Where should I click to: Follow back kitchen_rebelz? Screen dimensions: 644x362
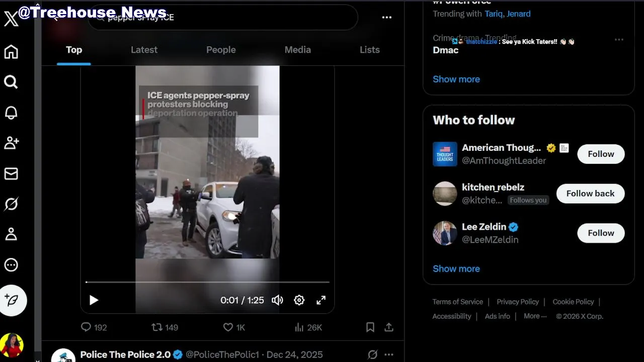[590, 194]
